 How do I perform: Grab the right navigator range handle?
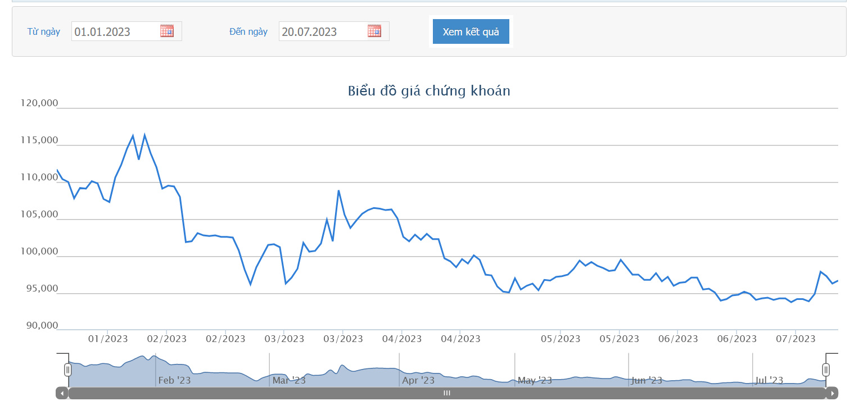click(826, 370)
